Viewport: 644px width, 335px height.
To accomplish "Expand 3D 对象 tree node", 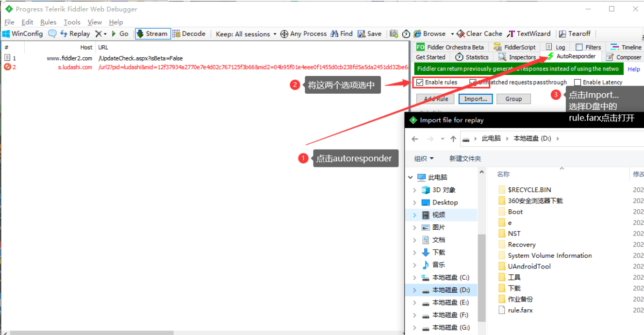I will 414,190.
